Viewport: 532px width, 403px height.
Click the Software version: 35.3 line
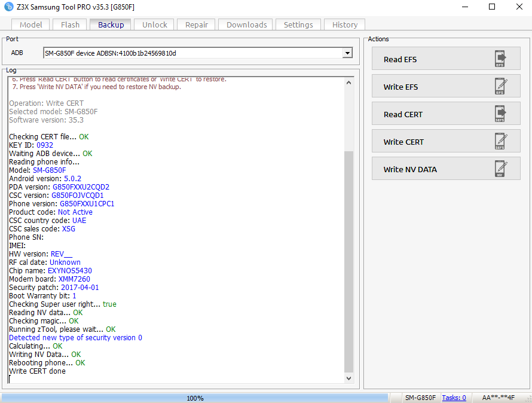(x=46, y=120)
